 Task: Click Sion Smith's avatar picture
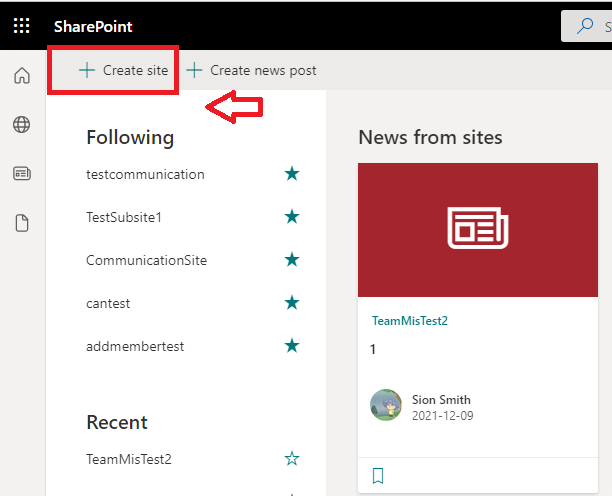click(x=386, y=405)
